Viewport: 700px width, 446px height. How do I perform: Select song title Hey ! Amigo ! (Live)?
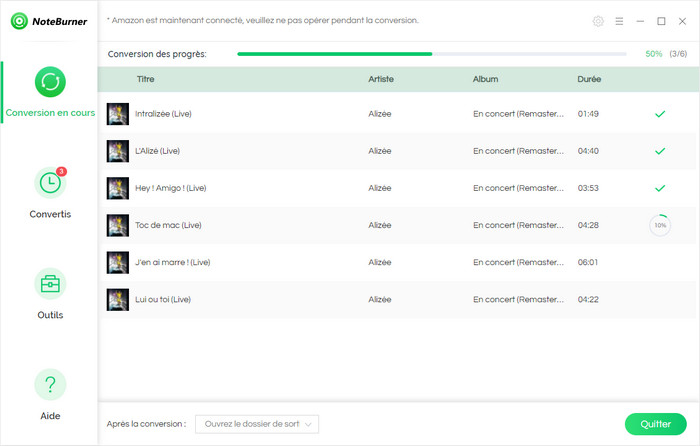171,188
